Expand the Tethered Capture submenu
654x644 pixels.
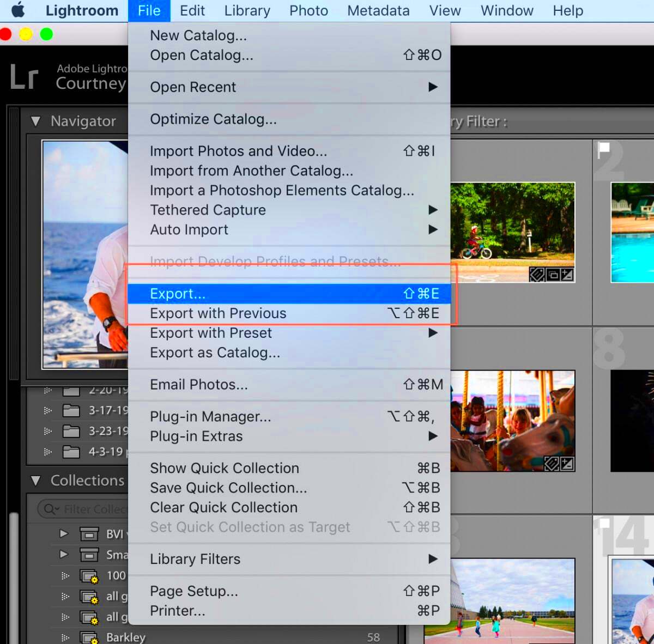point(289,210)
